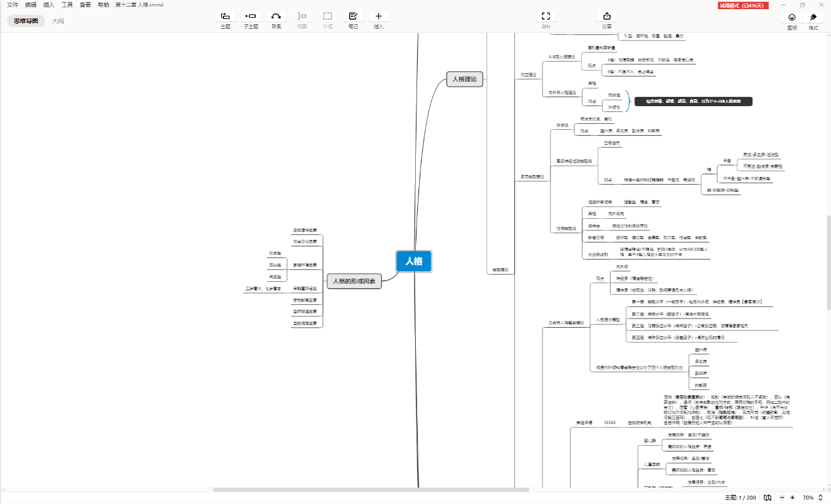
Task: Click the 子主题 (Subtopic) toolbar icon
Action: coord(251,16)
